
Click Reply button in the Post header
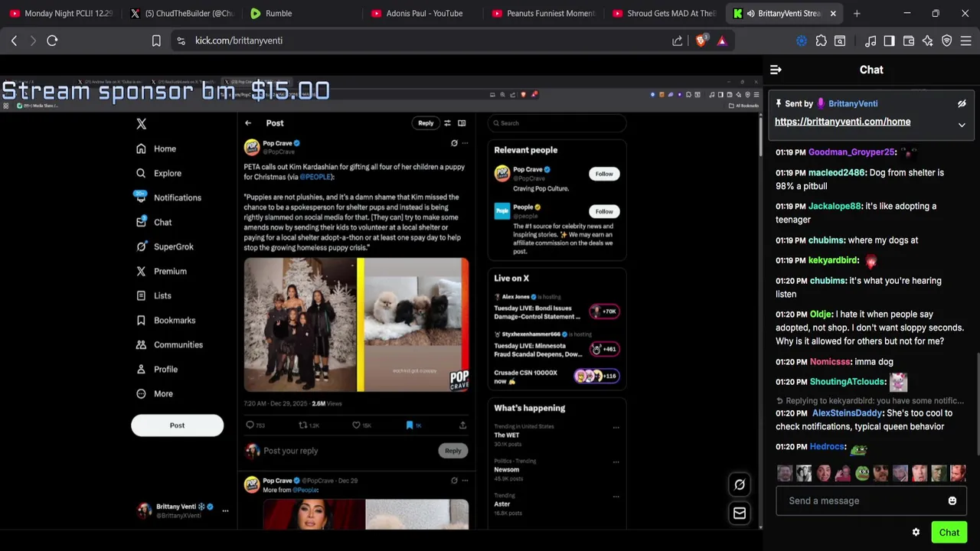426,122
